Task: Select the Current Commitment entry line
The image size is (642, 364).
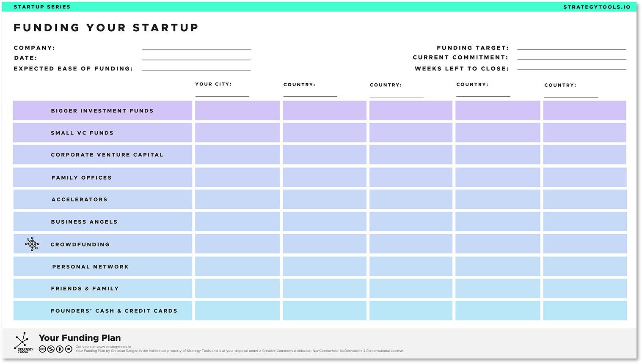Action: (x=571, y=59)
